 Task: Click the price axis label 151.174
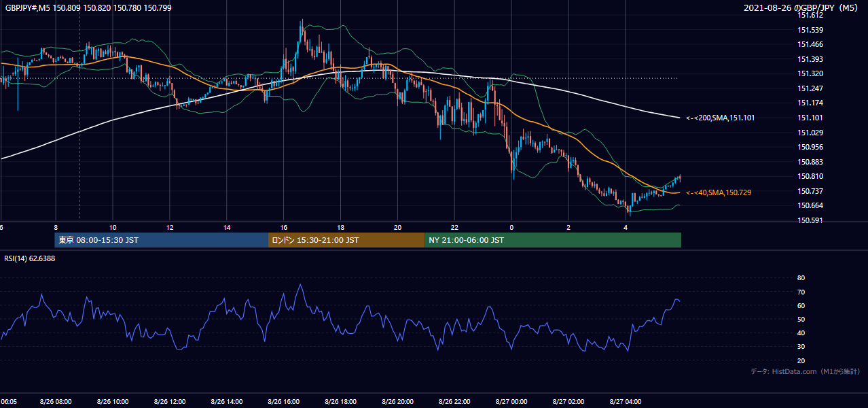tap(810, 103)
